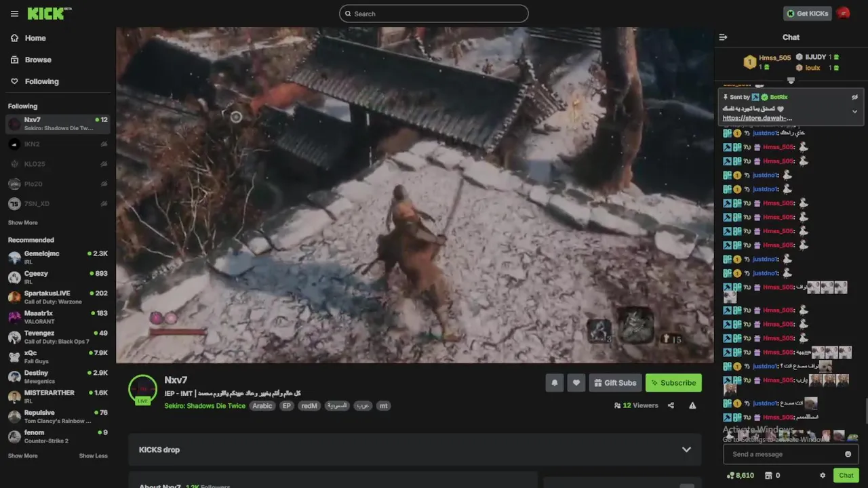Hide the pinned BotRix message

click(854, 97)
